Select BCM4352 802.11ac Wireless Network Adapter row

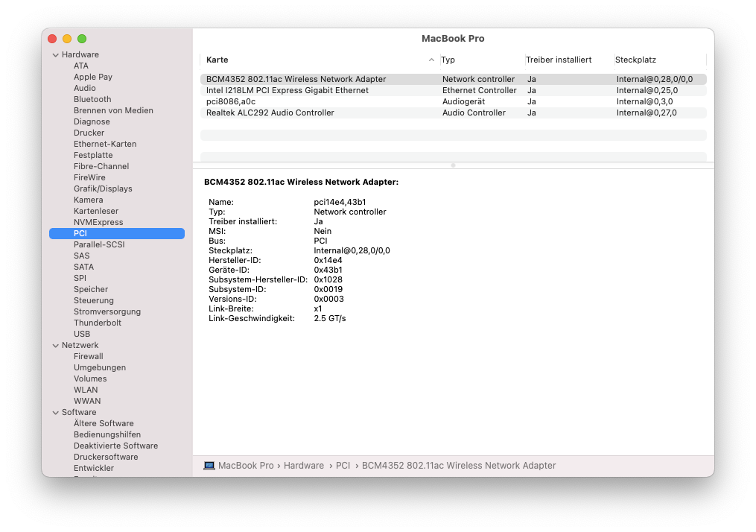pyautogui.click(x=453, y=79)
